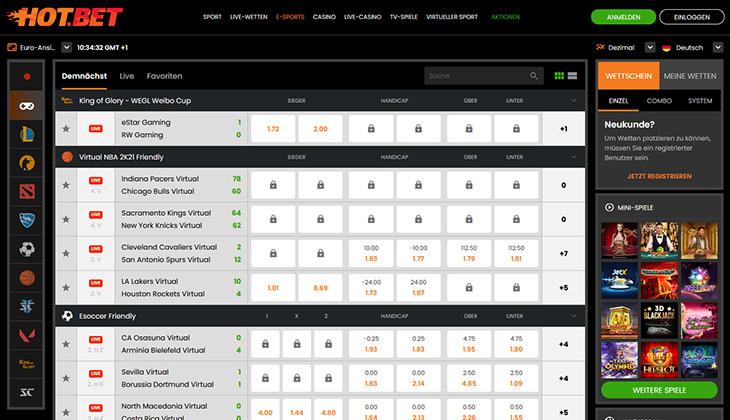Screen dimensions: 730x420
Task: Collapse Virtual NBA 2K21 Friendly section
Action: click(x=573, y=157)
